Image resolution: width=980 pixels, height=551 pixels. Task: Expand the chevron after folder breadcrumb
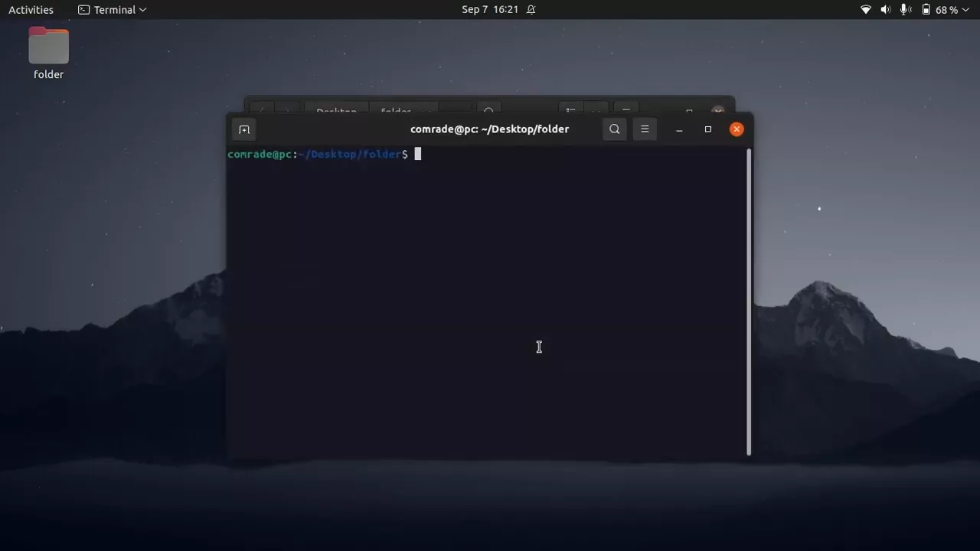[x=429, y=112]
